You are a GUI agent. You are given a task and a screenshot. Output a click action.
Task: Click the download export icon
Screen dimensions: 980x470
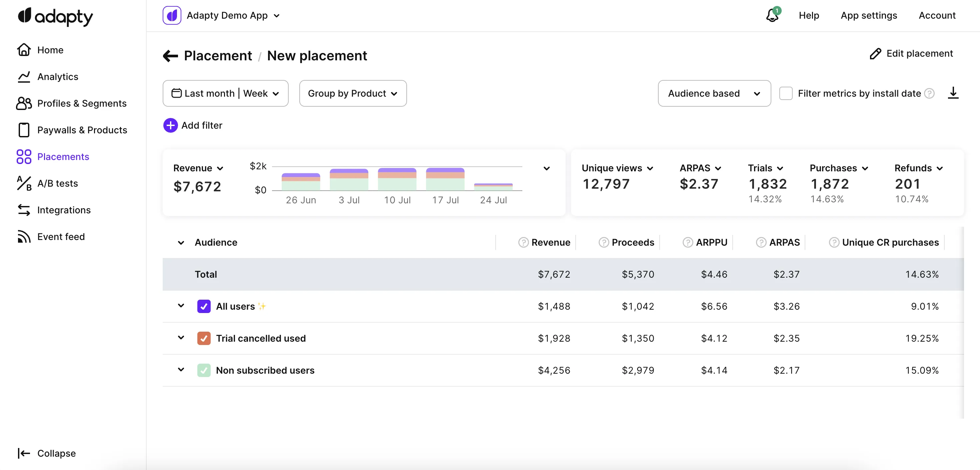[953, 93]
